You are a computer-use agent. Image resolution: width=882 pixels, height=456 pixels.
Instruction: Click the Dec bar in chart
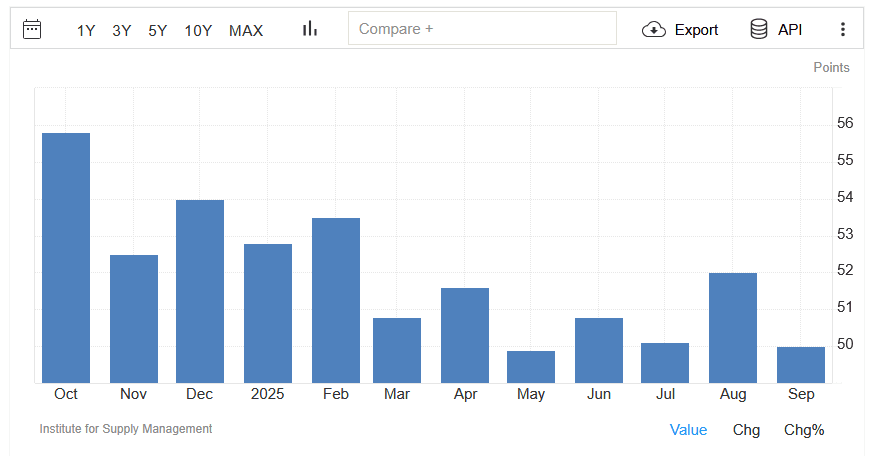tap(200, 292)
